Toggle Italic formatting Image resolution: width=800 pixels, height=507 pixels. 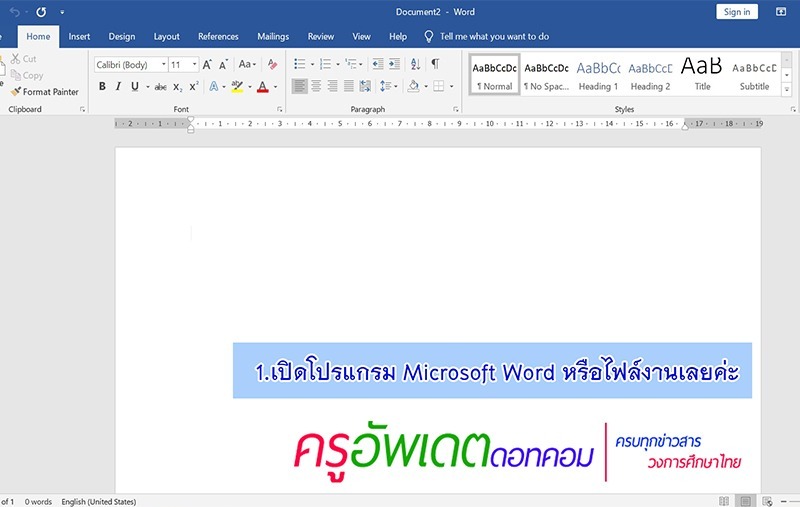pyautogui.click(x=118, y=86)
